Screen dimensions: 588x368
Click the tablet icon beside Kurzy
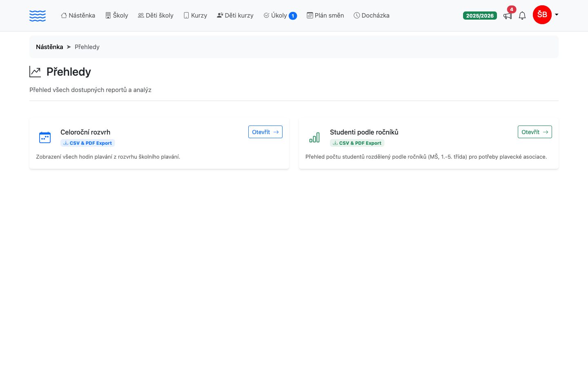pyautogui.click(x=186, y=16)
